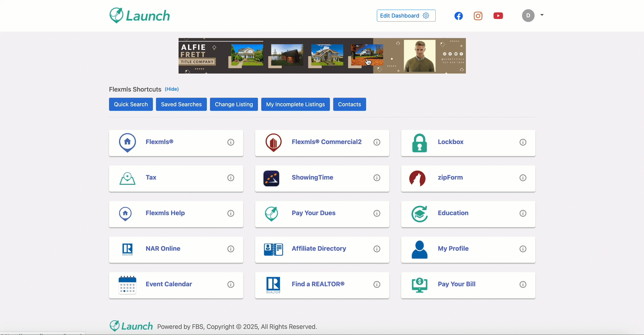
Task: Click the Edit Dashboard button
Action: click(x=406, y=16)
